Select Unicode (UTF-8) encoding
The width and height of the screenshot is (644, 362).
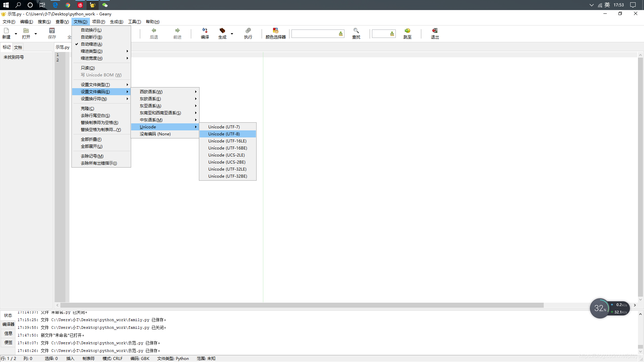(228, 134)
